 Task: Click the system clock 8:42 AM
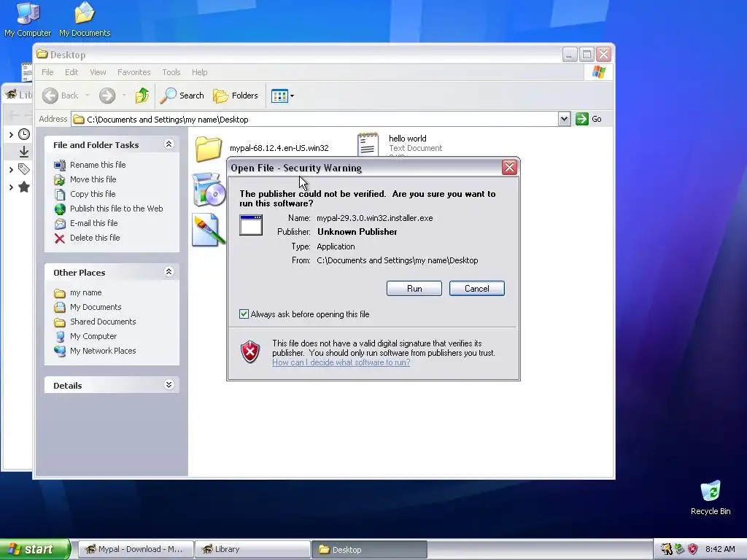point(720,549)
